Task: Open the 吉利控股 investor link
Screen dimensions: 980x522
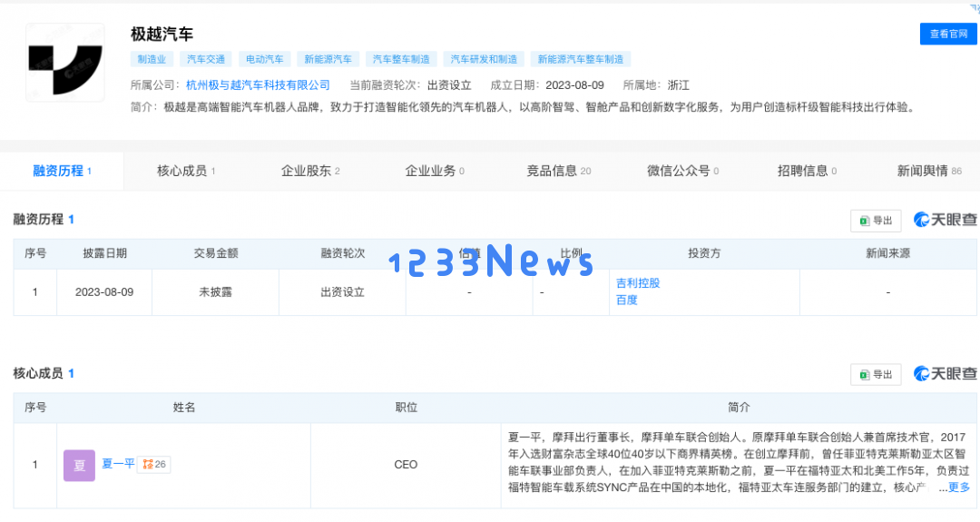Action: 638,283
